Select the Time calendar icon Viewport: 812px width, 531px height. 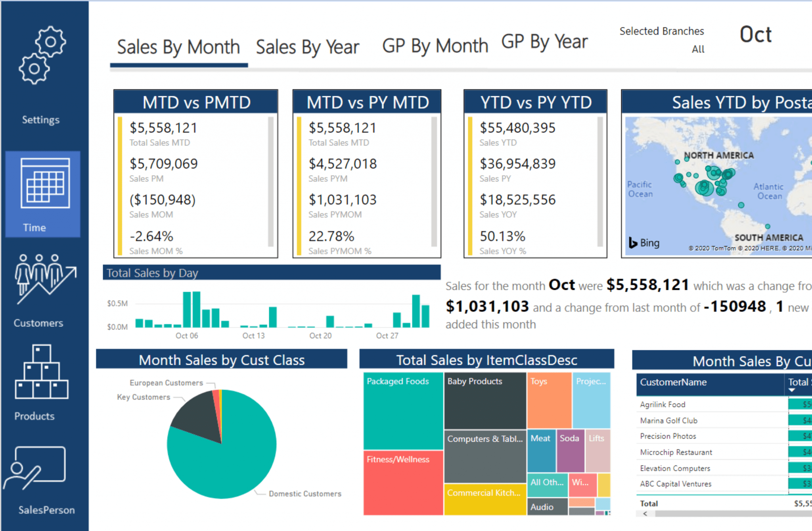click(45, 183)
